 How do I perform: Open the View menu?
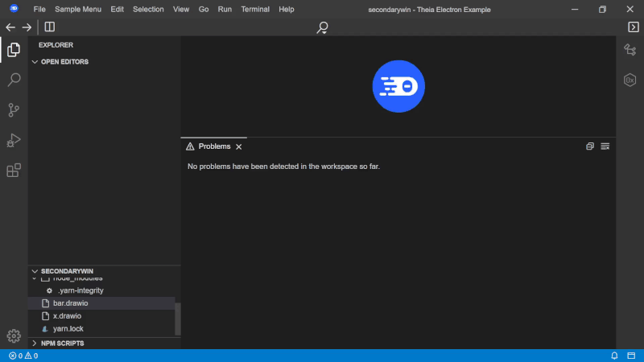coord(181,9)
